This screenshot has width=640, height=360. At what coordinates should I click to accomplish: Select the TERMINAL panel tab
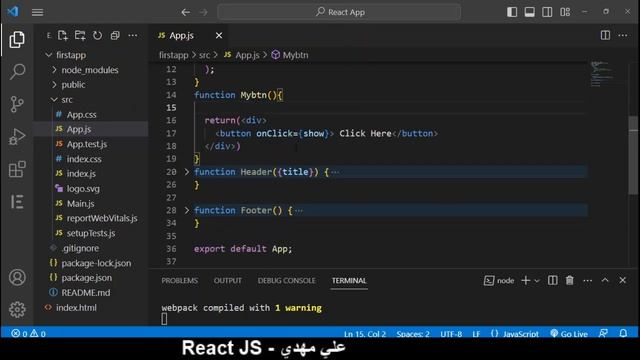[349, 281]
